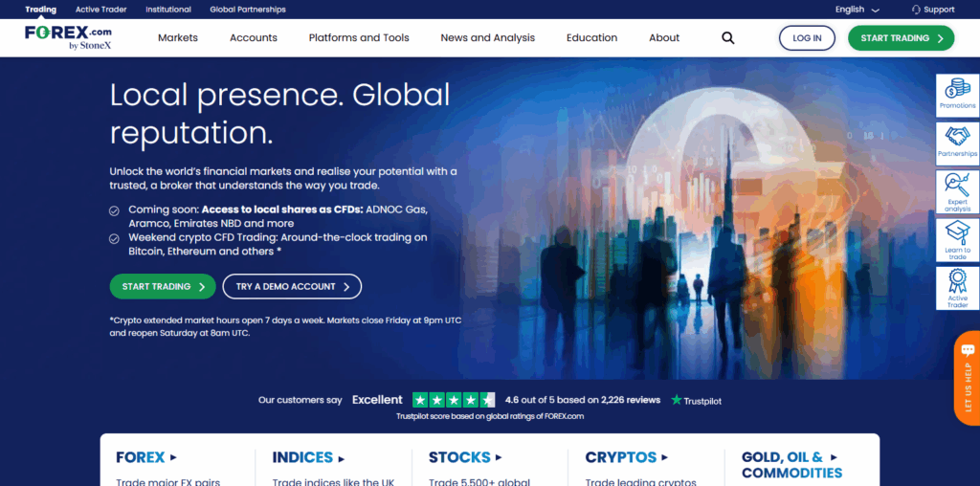The height and width of the screenshot is (486, 980).
Task: Open the Markets menu
Action: point(177,37)
